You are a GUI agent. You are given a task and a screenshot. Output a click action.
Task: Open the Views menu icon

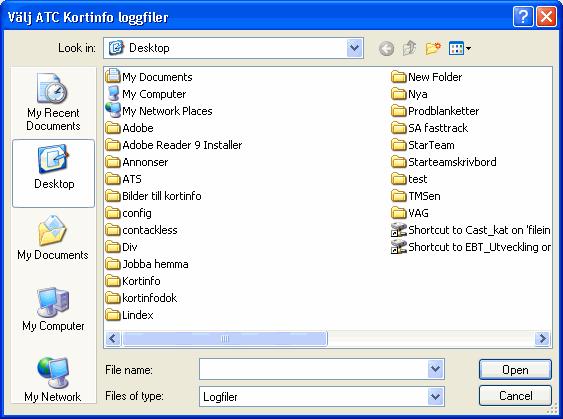click(460, 48)
